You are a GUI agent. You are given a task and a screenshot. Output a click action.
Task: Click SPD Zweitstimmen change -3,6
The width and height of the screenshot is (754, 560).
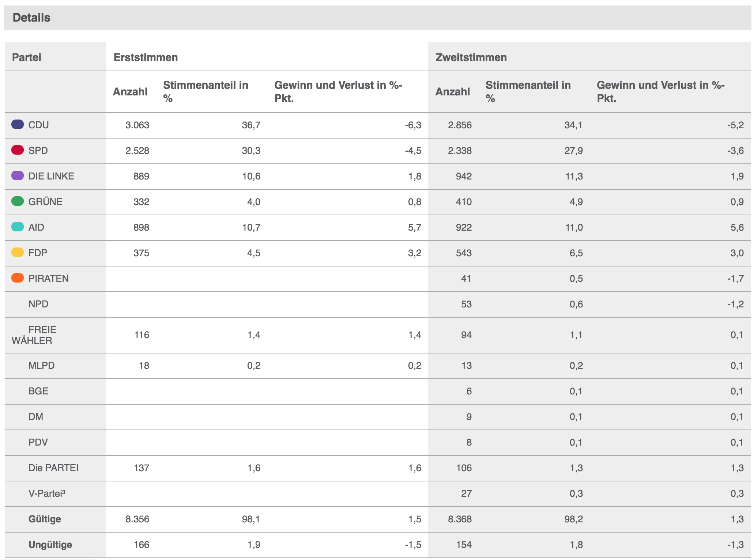736,151
